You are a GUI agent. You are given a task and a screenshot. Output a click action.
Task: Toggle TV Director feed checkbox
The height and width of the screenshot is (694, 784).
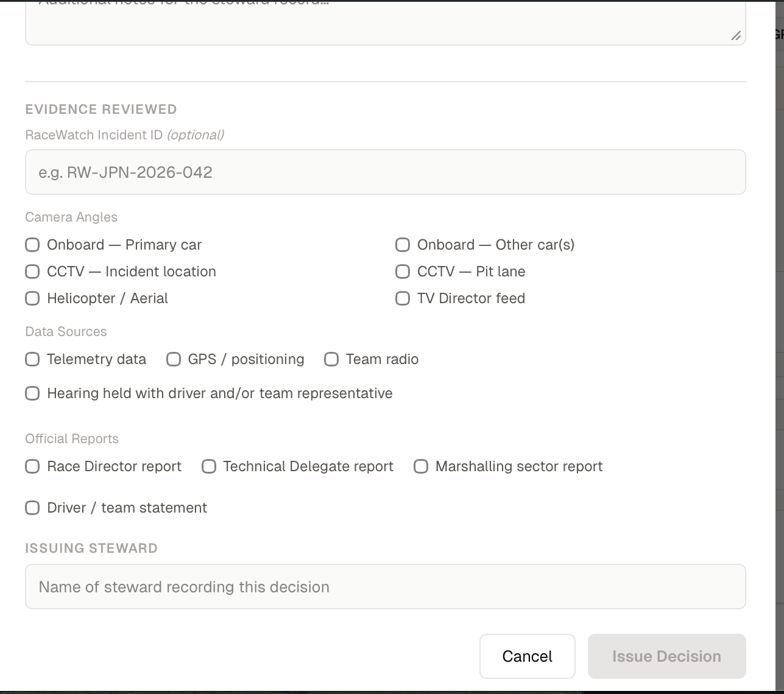point(403,298)
